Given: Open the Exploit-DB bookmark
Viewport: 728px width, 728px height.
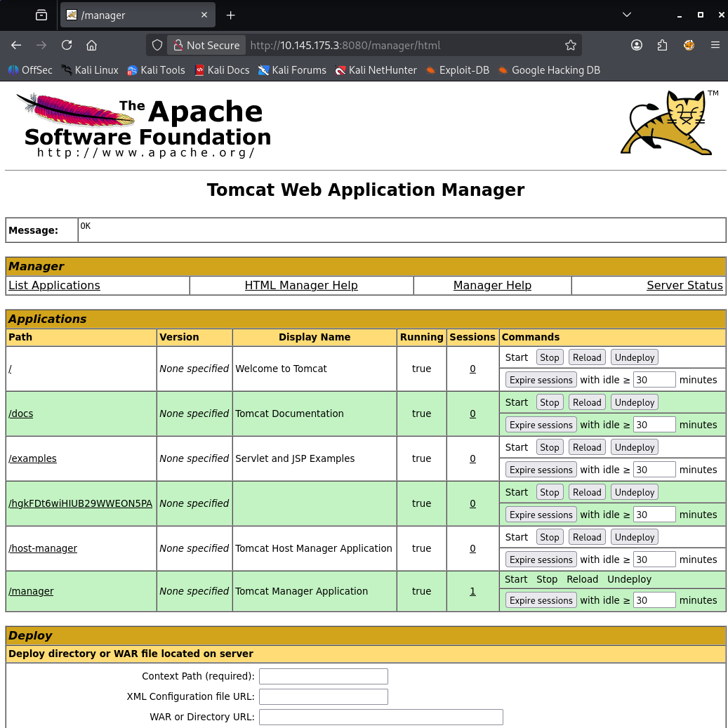Looking at the screenshot, I should coord(457,70).
